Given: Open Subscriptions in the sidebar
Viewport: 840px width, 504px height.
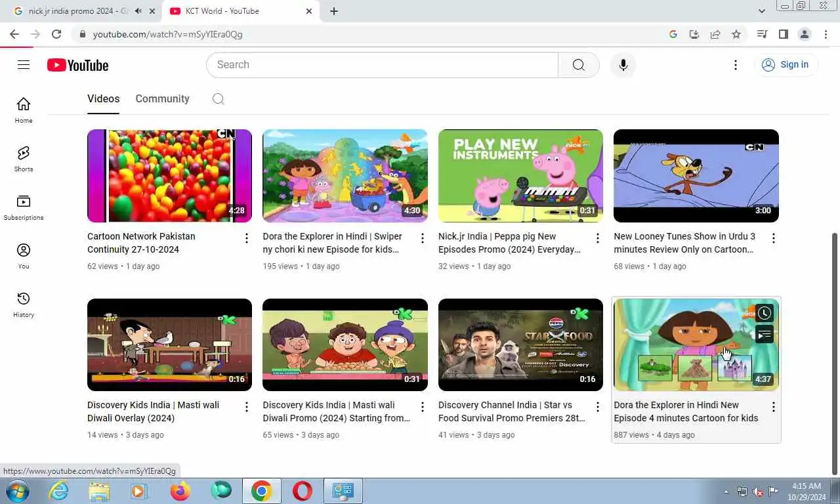Looking at the screenshot, I should [x=24, y=207].
